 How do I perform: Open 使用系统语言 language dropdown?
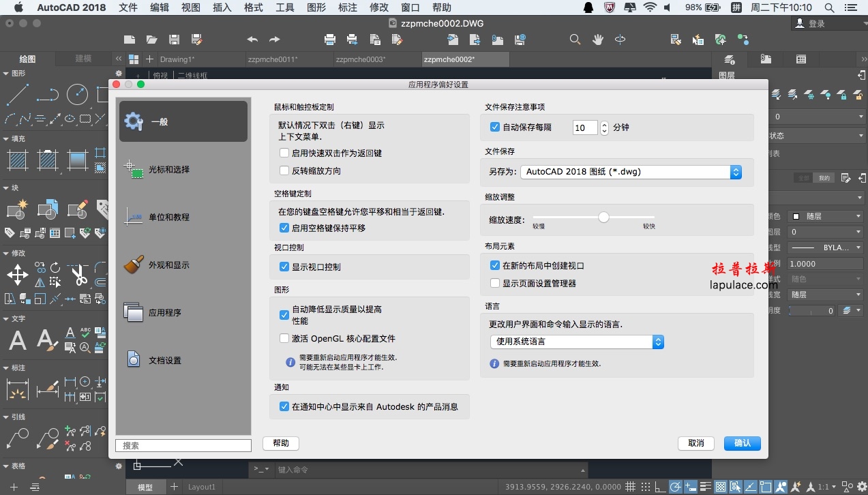(x=577, y=341)
